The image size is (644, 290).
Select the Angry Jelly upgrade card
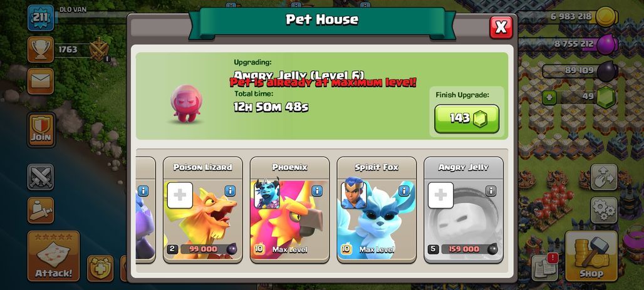click(464, 210)
